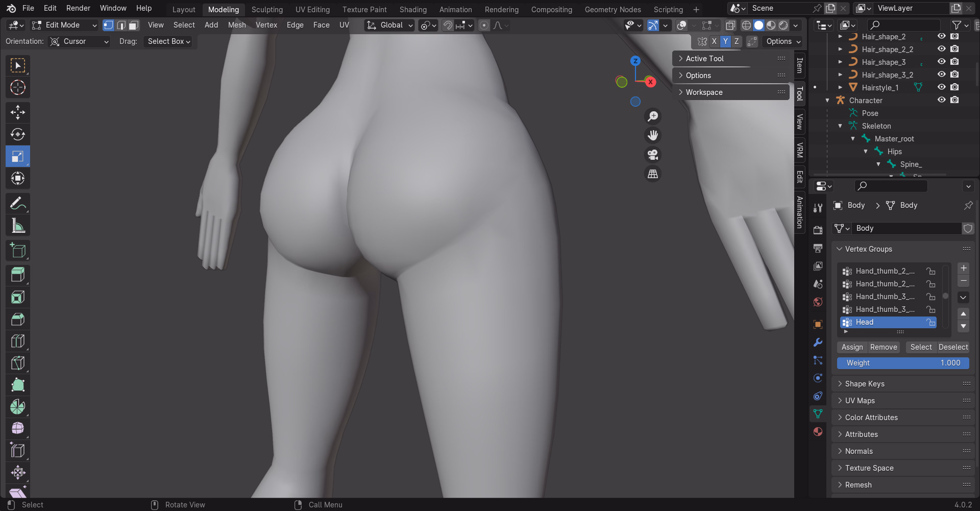Open Modifiers wrench properties tab
Screen dimensions: 980x511
click(818, 342)
